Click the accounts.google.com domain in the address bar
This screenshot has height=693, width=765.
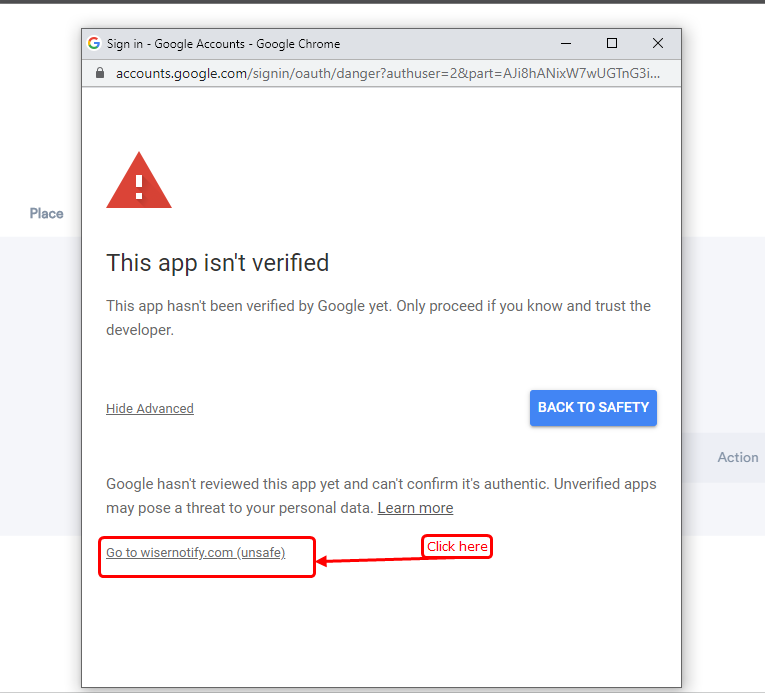click(x=181, y=73)
